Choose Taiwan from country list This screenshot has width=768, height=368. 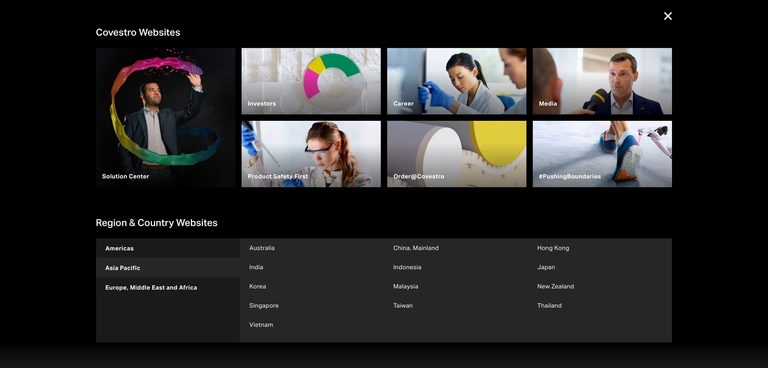click(x=403, y=305)
